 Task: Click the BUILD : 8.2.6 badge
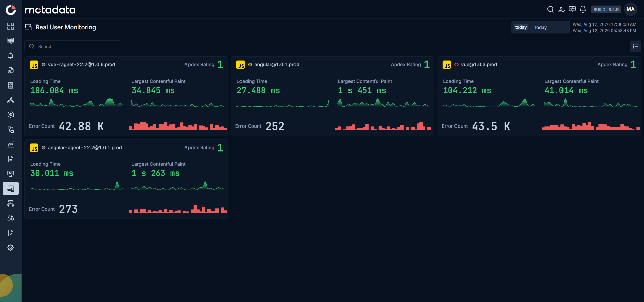[606, 9]
